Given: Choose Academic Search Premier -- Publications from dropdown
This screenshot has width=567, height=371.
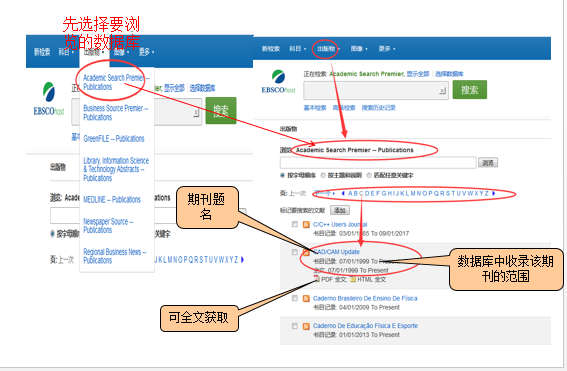Looking at the screenshot, I should [x=116, y=82].
